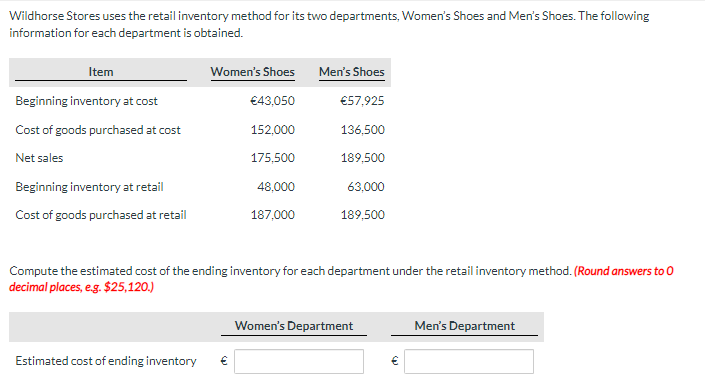Click 'Cost of goods purchased at retail' label
Viewport: 705px width, 391px height.
pyautogui.click(x=101, y=215)
